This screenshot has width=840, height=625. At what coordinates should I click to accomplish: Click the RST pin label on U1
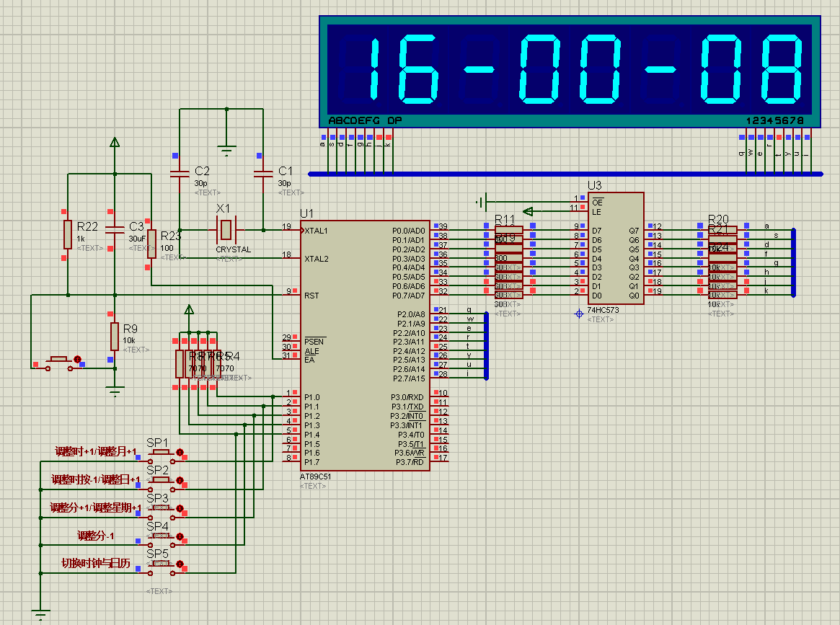(311, 296)
